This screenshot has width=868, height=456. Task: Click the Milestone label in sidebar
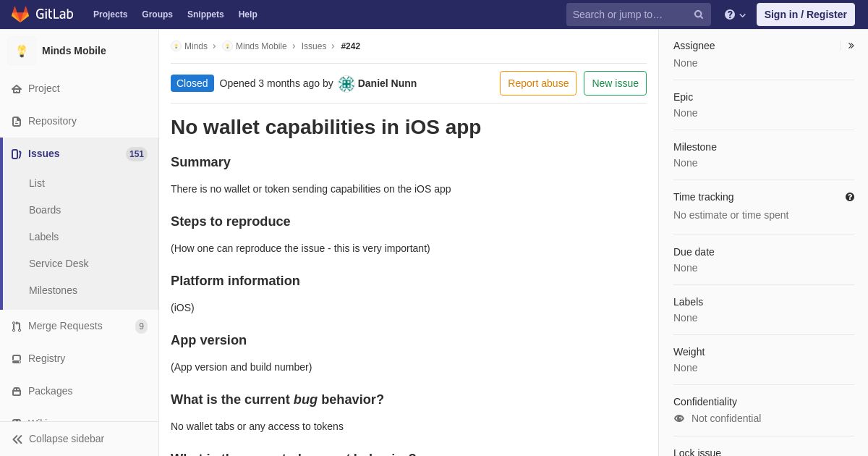(x=695, y=147)
